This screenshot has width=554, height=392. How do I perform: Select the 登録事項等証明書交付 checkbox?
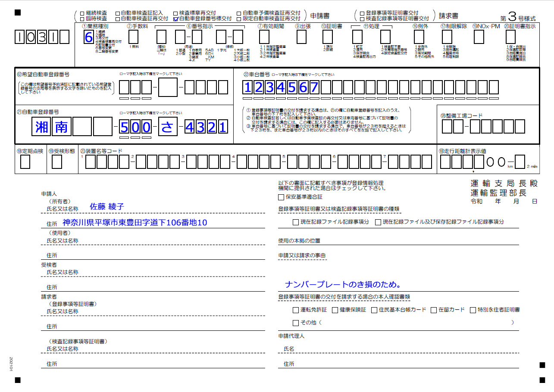point(362,13)
